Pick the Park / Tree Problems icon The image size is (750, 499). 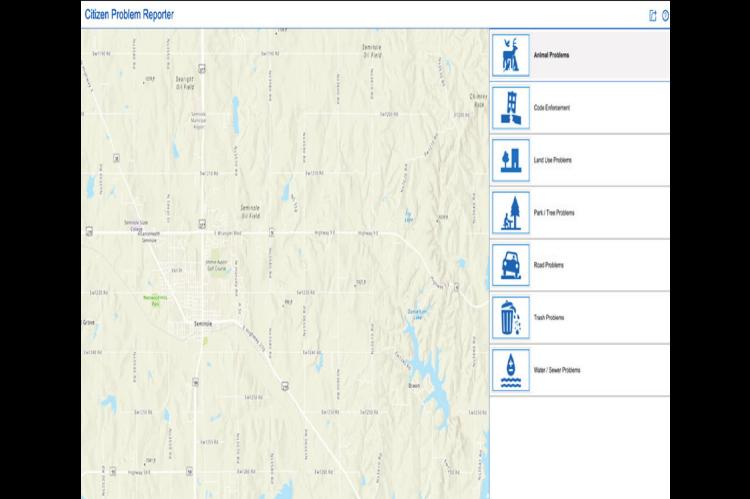(511, 213)
